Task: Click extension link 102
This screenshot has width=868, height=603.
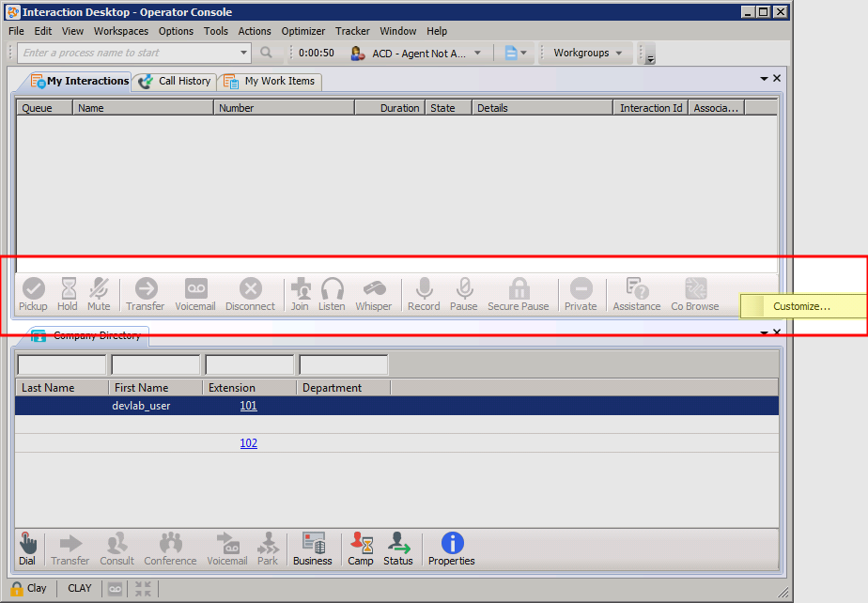Action: click(248, 443)
